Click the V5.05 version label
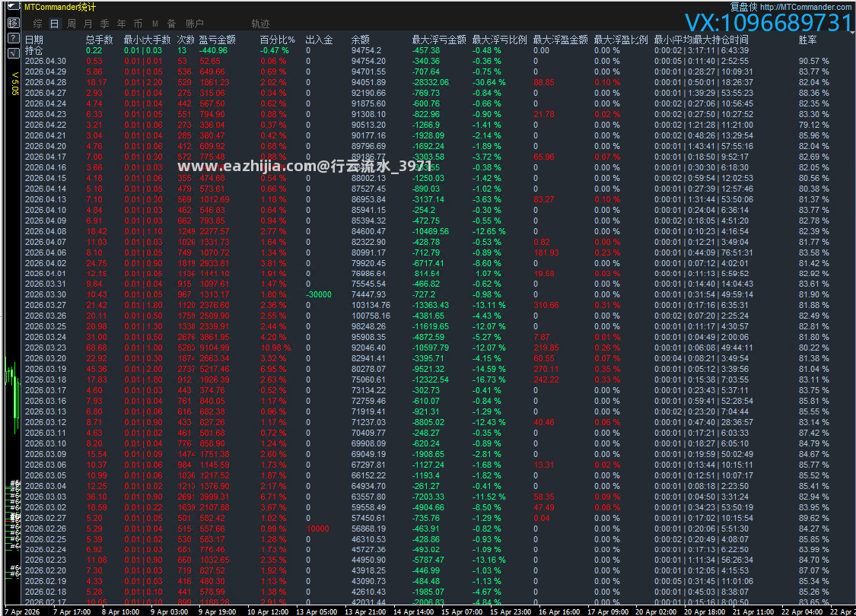856x616 pixels. (14, 84)
